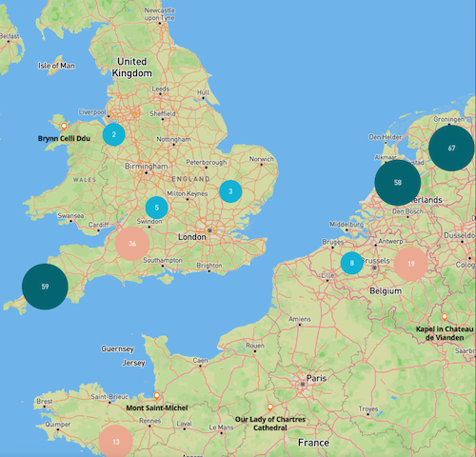Viewport: 476px width, 457px height.
Task: Click the Rouen city label
Action: pos(255,346)
